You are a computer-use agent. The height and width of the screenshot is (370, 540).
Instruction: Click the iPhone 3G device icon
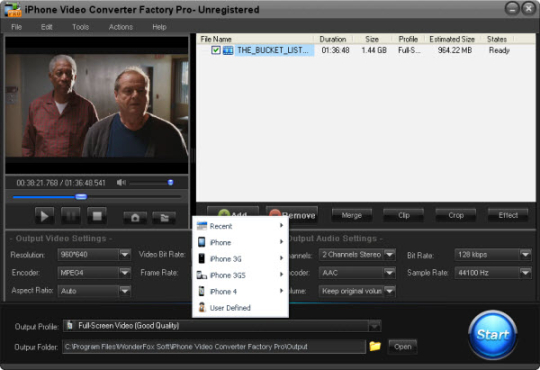[202, 259]
